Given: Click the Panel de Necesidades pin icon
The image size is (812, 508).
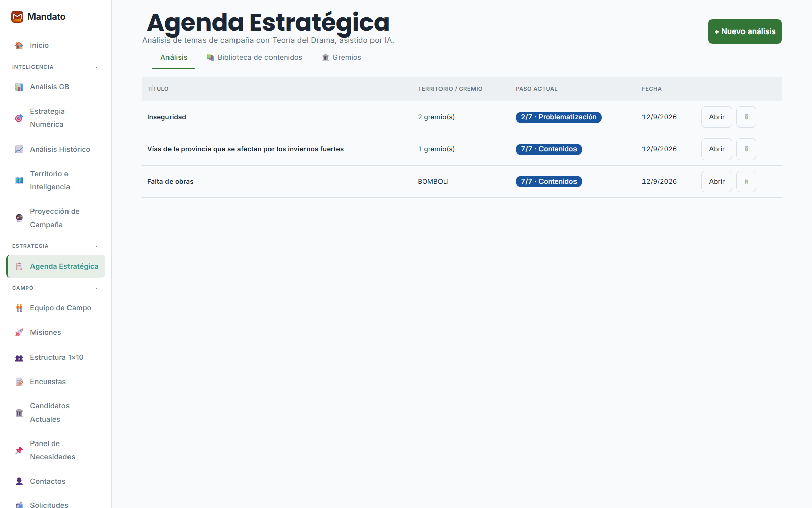Looking at the screenshot, I should tap(19, 451).
